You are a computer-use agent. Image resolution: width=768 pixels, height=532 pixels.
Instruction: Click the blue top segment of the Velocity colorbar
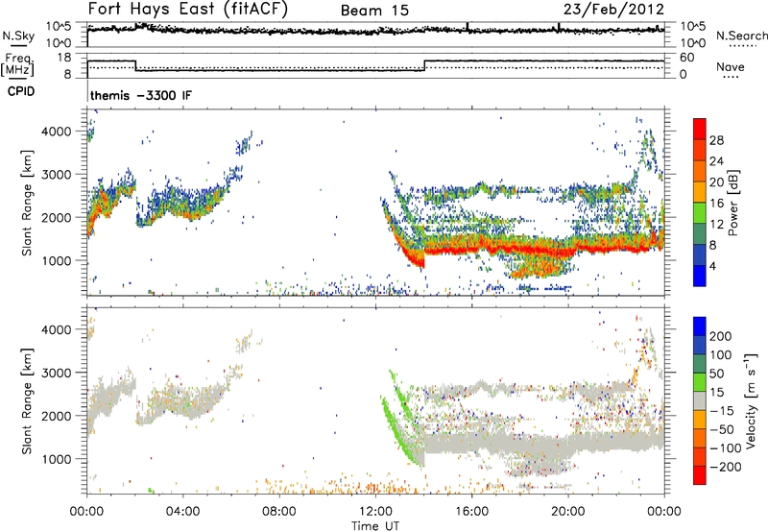coord(700,326)
